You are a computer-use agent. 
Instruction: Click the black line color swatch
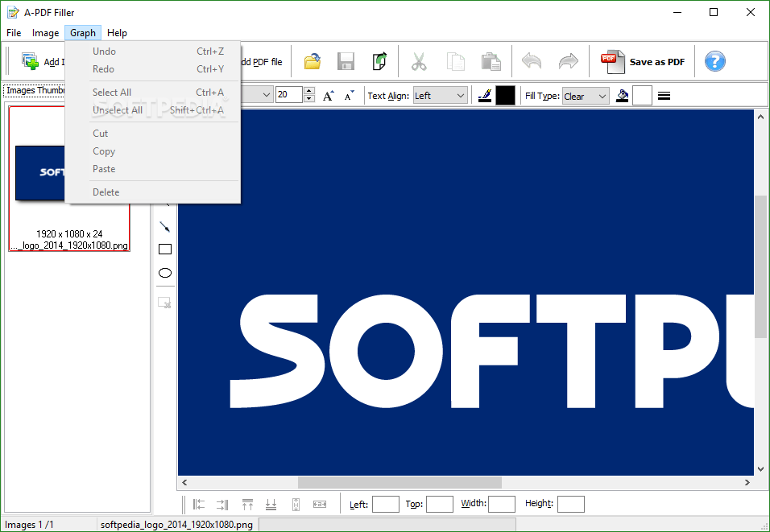click(505, 96)
